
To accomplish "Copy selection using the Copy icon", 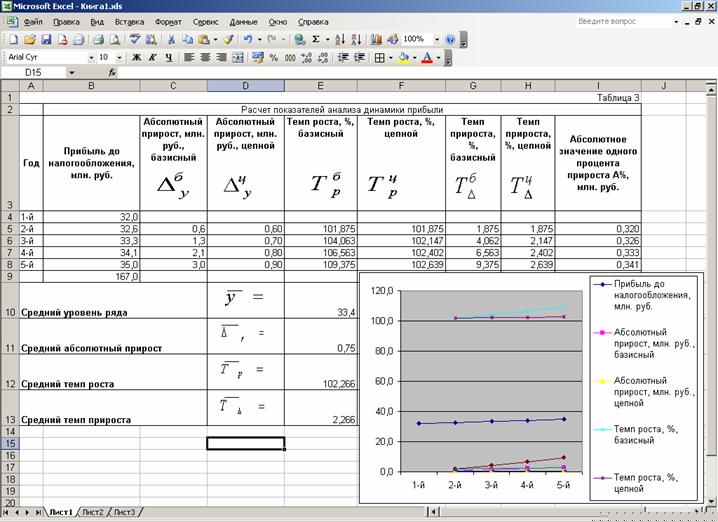I will pyautogui.click(x=187, y=40).
